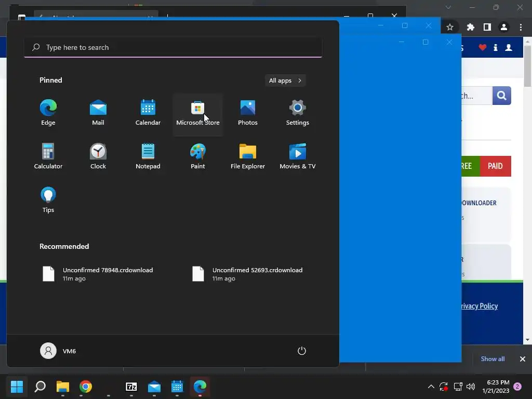Open taskbar Search magnifier
Screen dimensions: 532x399
(40, 387)
